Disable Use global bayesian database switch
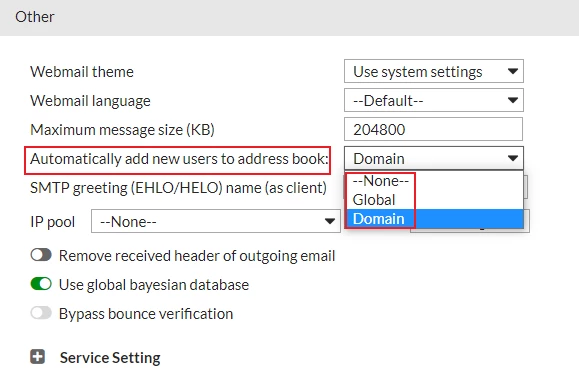 tap(41, 284)
